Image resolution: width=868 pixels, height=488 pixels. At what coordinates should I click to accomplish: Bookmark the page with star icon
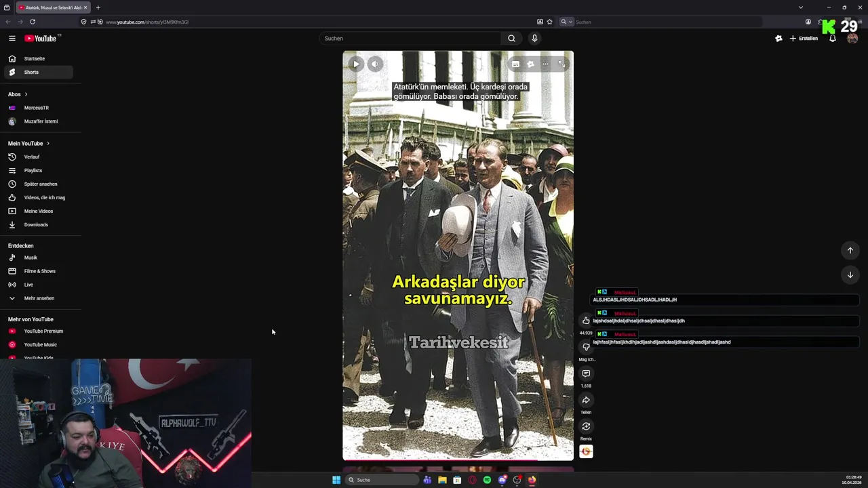549,22
